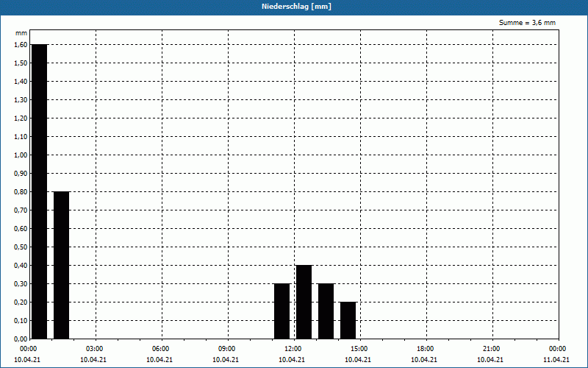Click the 0,40 mm bar after 12:00
588x368 pixels.
[x=304, y=302]
